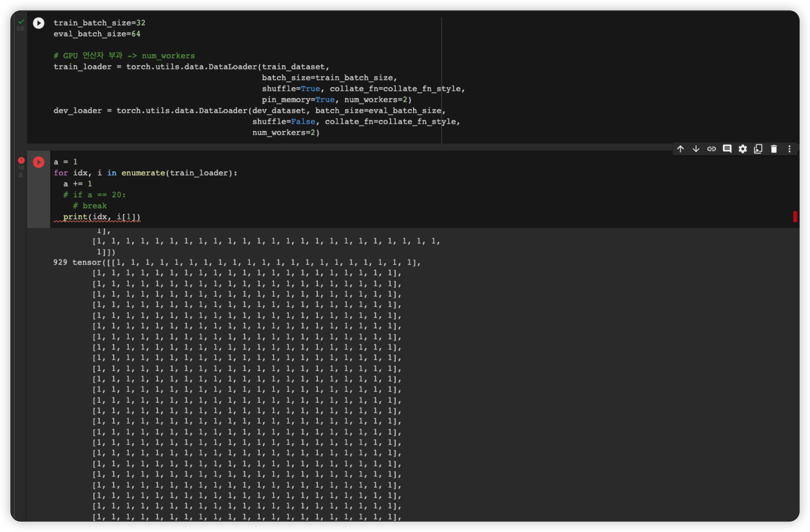Click the '# GPU' comment line
The width and height of the screenshot is (810, 532).
[x=124, y=55]
